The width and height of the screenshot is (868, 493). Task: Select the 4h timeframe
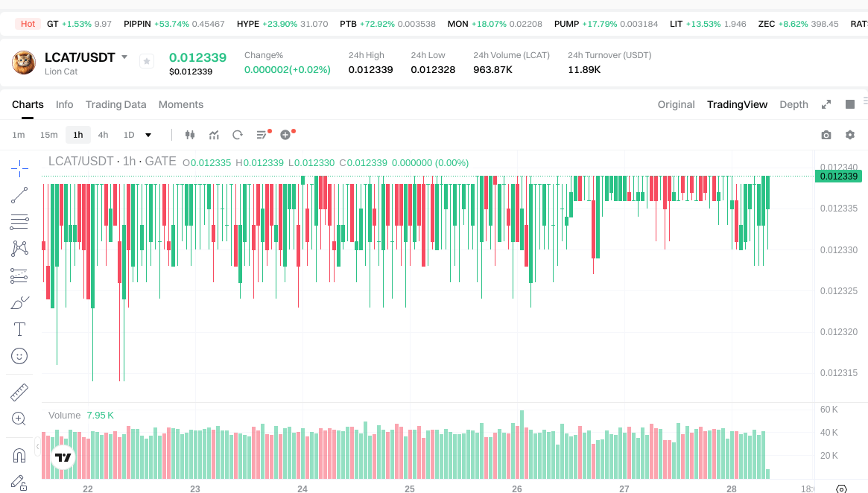click(103, 135)
